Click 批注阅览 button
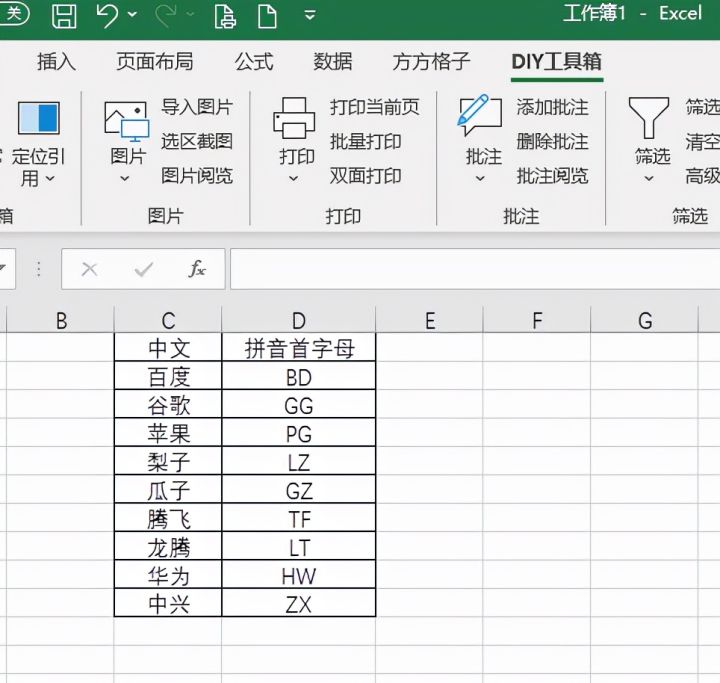Viewport: 720px width, 683px height. 552,176
